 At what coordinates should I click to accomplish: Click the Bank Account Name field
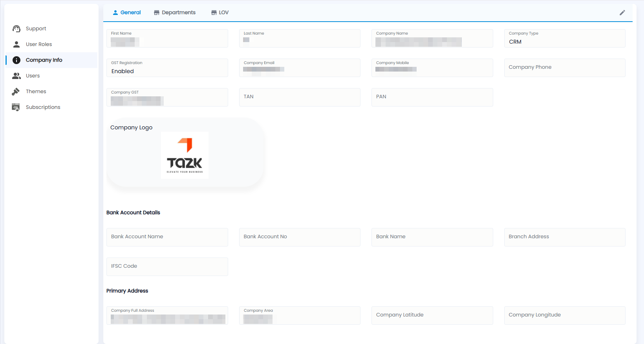pyautogui.click(x=167, y=237)
